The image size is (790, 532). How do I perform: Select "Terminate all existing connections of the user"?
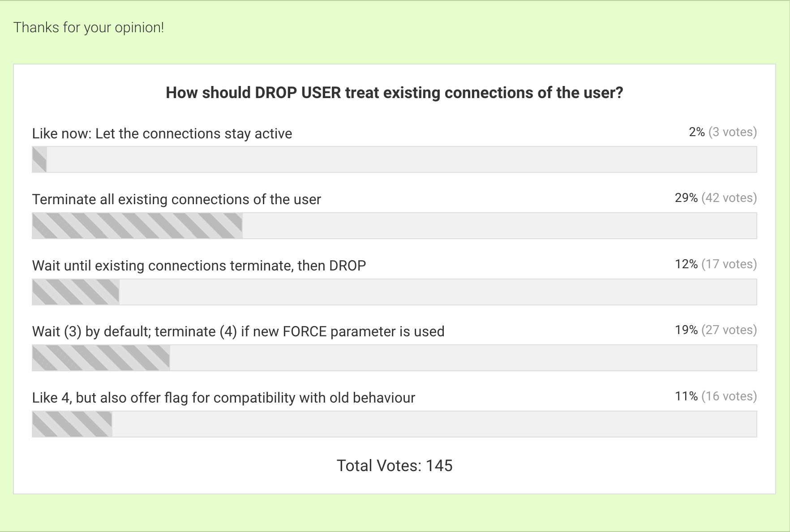click(176, 199)
